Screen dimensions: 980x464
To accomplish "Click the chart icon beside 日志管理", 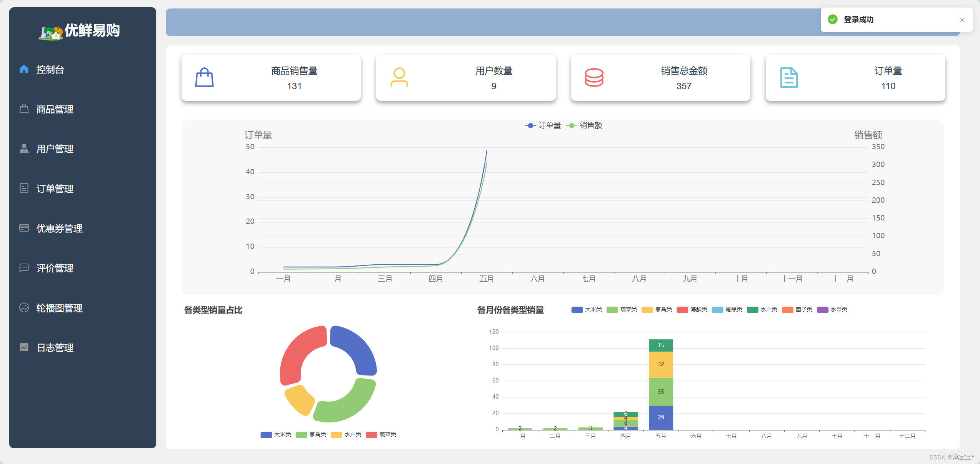I will click(24, 347).
